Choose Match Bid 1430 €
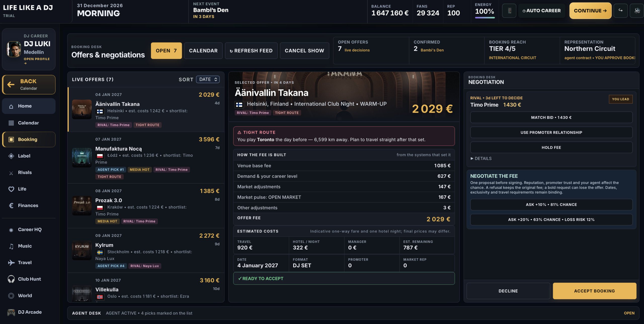Viewport: 644px width, 324px height. point(551,117)
